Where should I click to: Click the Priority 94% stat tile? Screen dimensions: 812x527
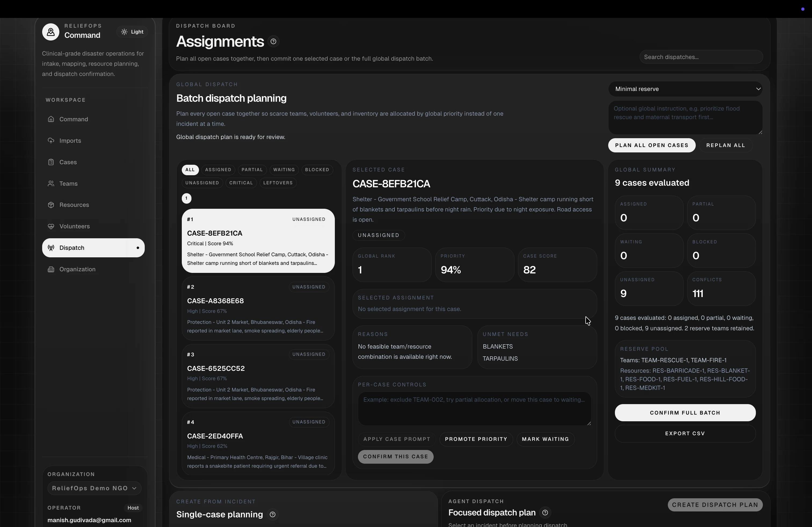tap(474, 265)
